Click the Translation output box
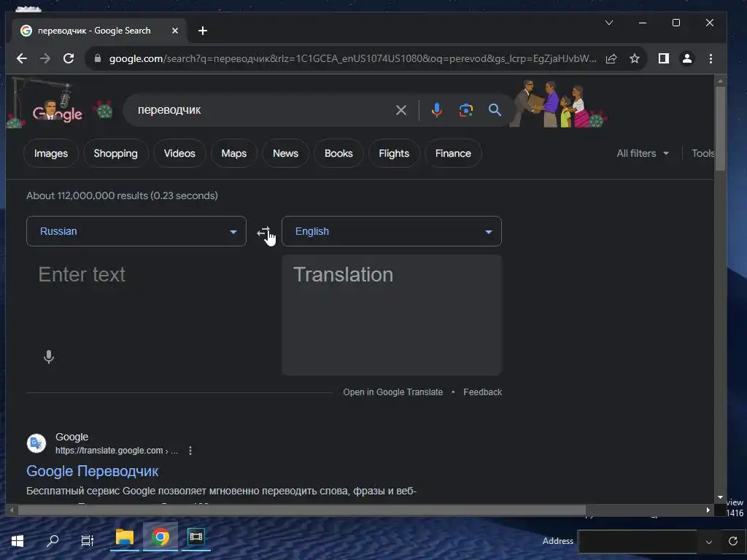 392,315
